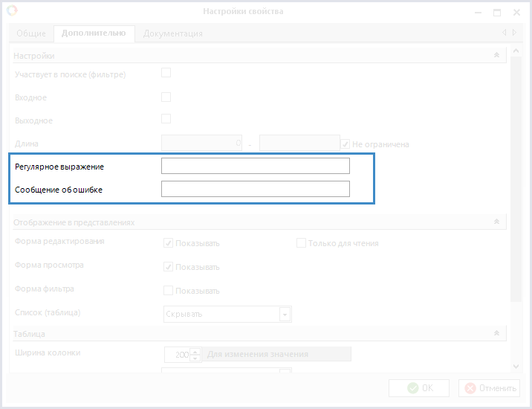
Task: Switch to the Общие tab
Action: (31, 33)
